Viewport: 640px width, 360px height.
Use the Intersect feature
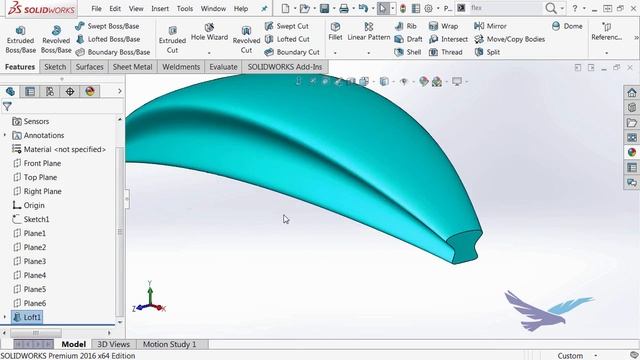[448, 39]
